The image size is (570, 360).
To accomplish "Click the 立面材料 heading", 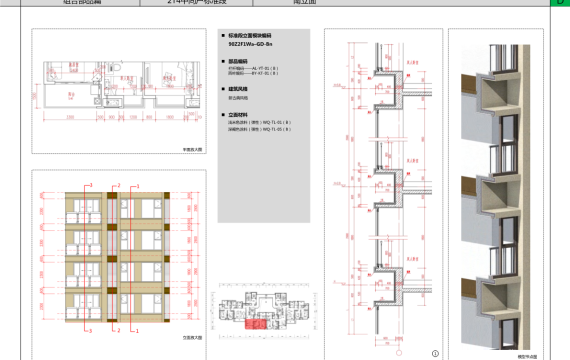I will click(238, 115).
